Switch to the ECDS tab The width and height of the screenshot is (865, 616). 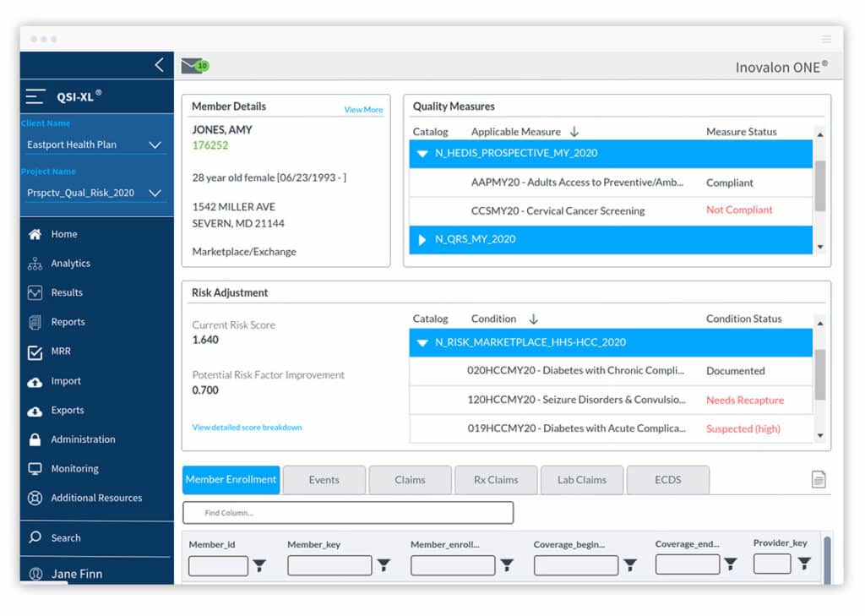tap(668, 480)
